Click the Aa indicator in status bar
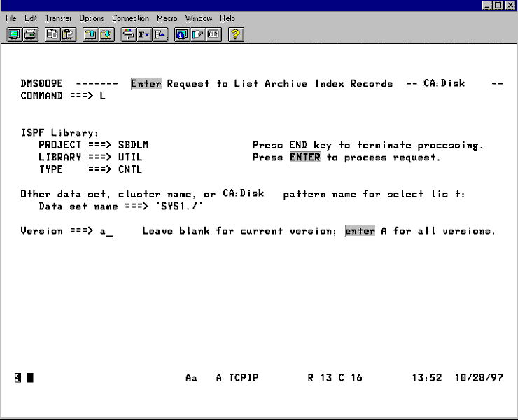Viewport: 518px width, 420px height. pyautogui.click(x=191, y=378)
